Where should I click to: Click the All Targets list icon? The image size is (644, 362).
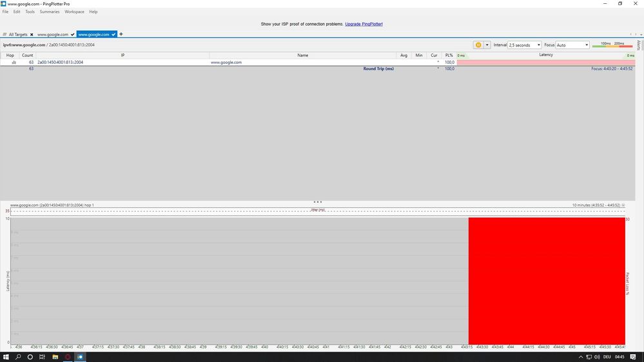(x=5, y=35)
